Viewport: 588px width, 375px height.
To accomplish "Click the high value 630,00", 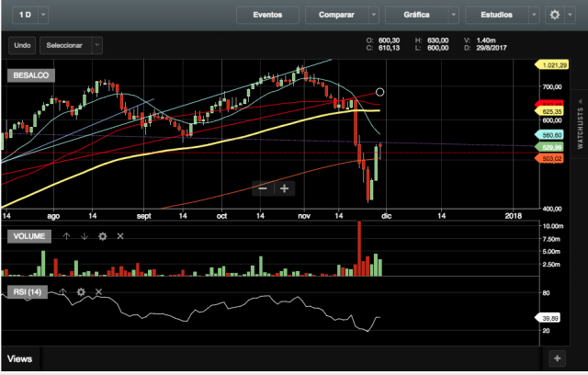I will pyautogui.click(x=437, y=40).
